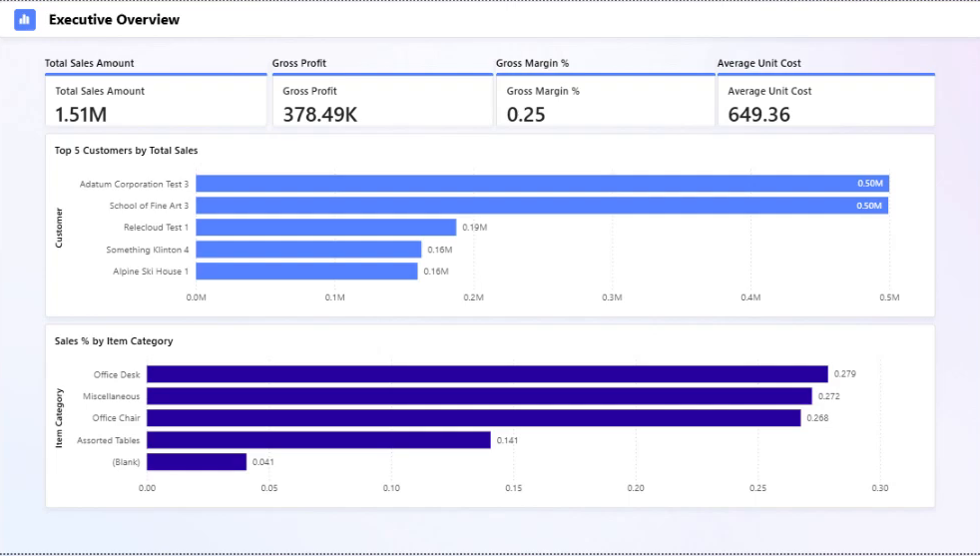Click the 0.279 data label
This screenshot has height=556, width=980.
845,374
